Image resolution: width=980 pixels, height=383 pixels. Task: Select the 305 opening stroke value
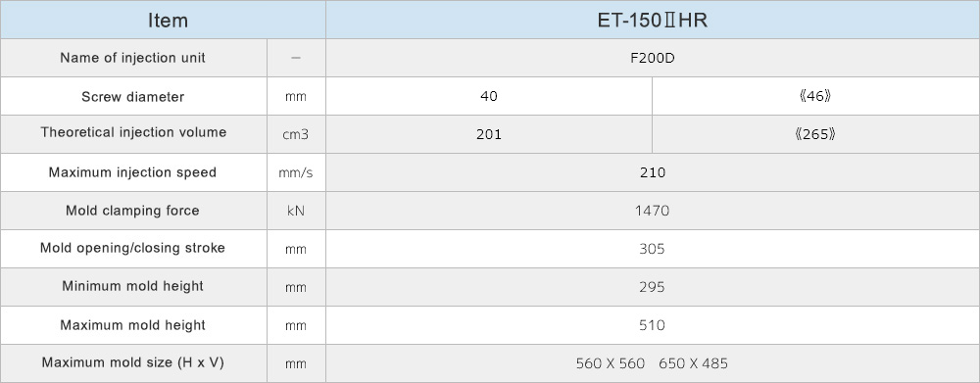pos(653,249)
